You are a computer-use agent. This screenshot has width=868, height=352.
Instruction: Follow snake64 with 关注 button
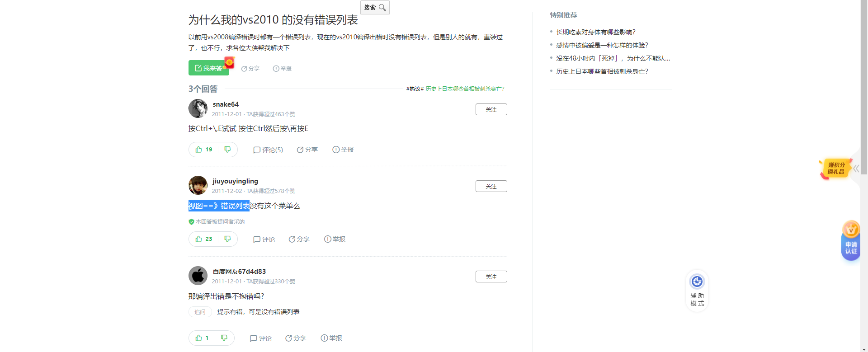pyautogui.click(x=491, y=109)
